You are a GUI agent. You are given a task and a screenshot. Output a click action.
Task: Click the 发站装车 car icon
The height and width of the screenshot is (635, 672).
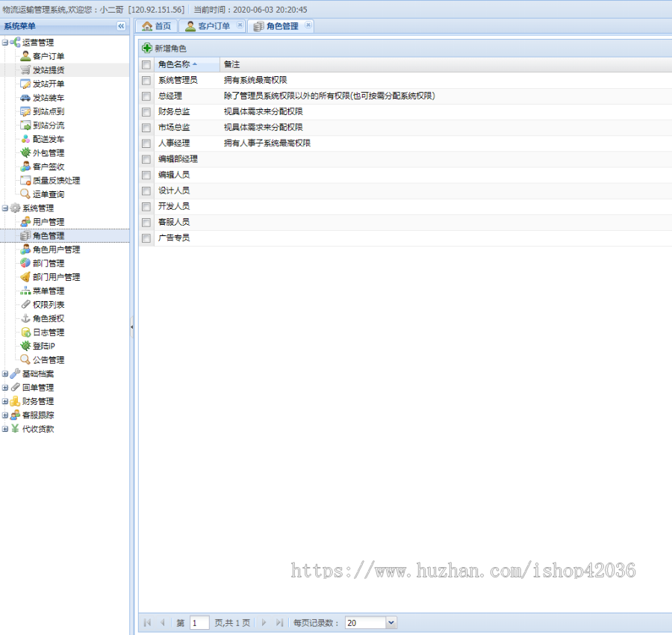(25, 97)
